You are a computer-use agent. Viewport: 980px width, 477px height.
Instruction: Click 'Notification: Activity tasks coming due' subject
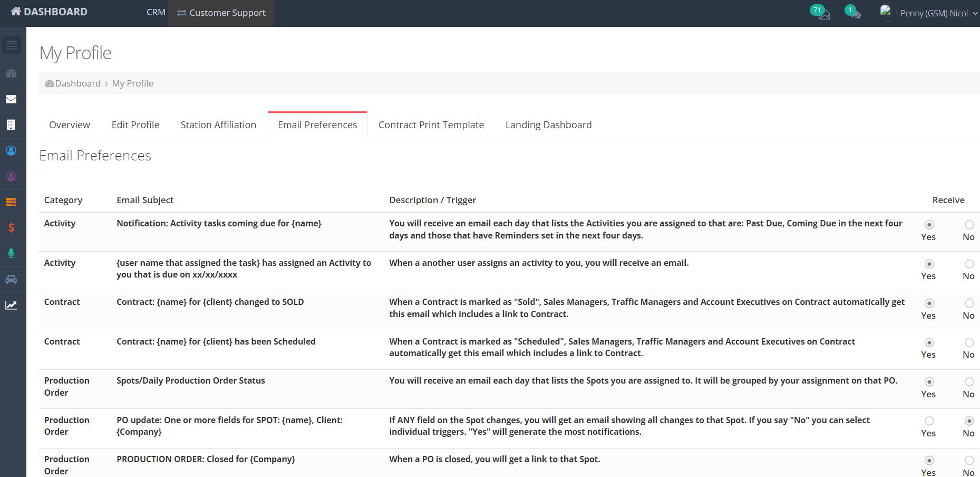coord(219,223)
